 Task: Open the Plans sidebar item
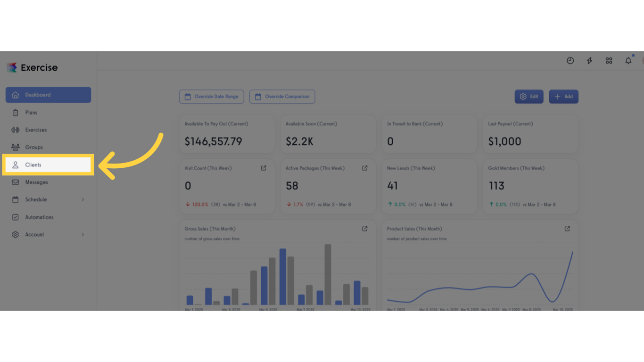coord(48,113)
